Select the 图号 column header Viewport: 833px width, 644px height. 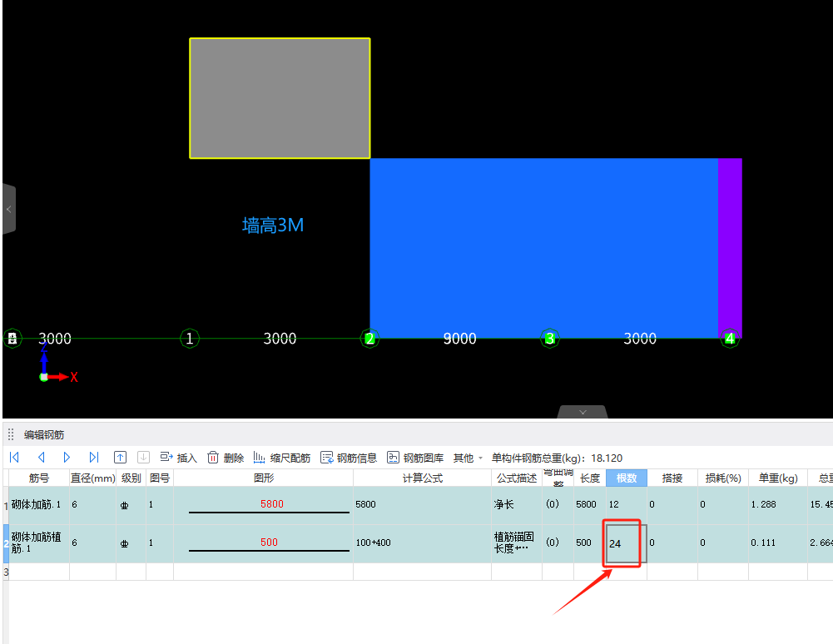pos(160,478)
